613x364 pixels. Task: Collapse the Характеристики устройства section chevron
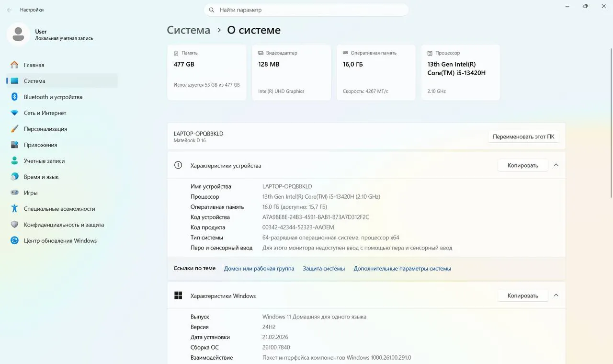(556, 165)
